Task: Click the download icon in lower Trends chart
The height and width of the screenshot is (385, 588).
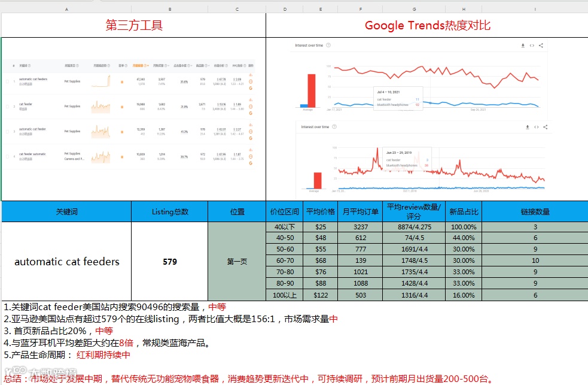Action: 527,127
